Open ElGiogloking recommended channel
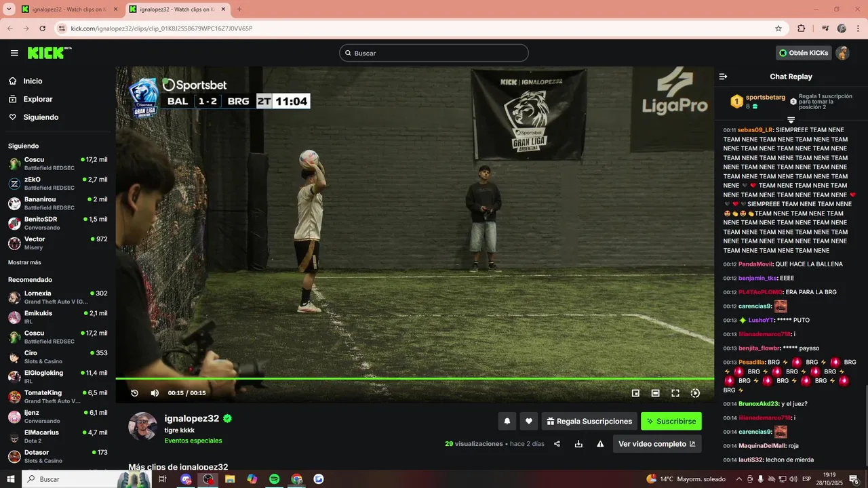This screenshot has width=868, height=488. coord(58,376)
